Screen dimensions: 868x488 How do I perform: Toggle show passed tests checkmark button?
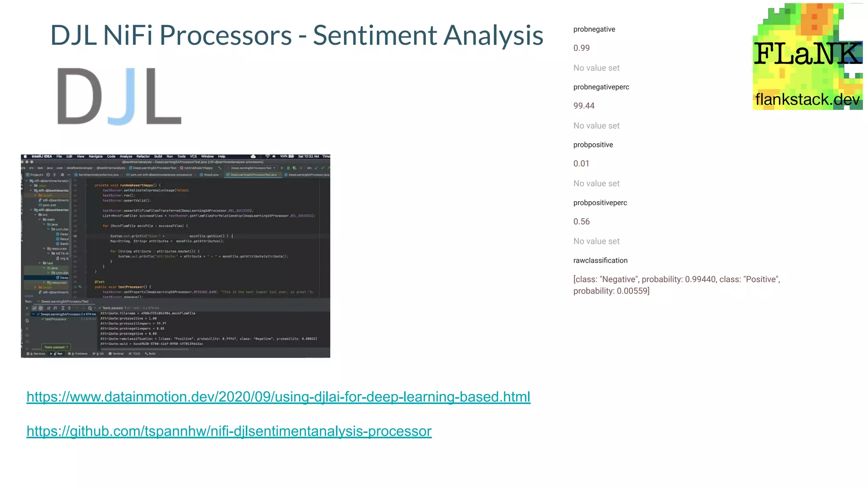[x=34, y=308]
